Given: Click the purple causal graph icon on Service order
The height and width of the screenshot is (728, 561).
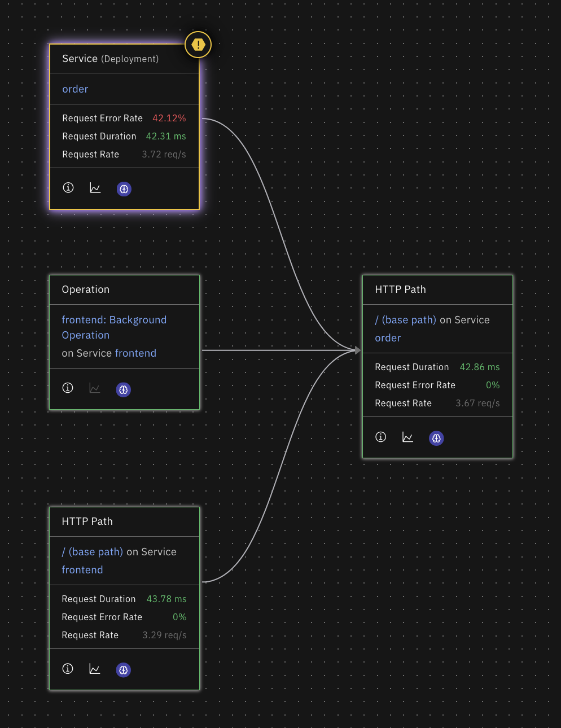Looking at the screenshot, I should click(x=124, y=189).
